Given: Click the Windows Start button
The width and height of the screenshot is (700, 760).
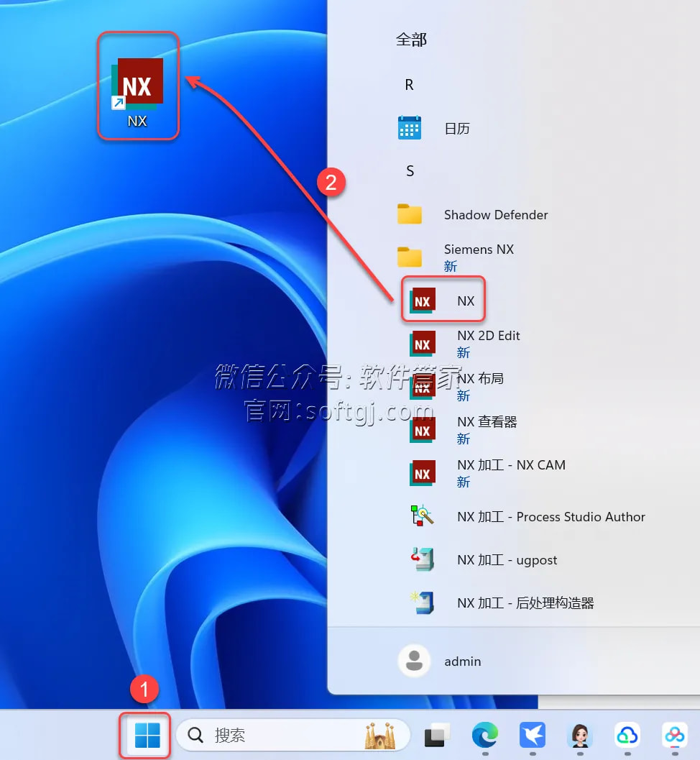Looking at the screenshot, I should (147, 735).
